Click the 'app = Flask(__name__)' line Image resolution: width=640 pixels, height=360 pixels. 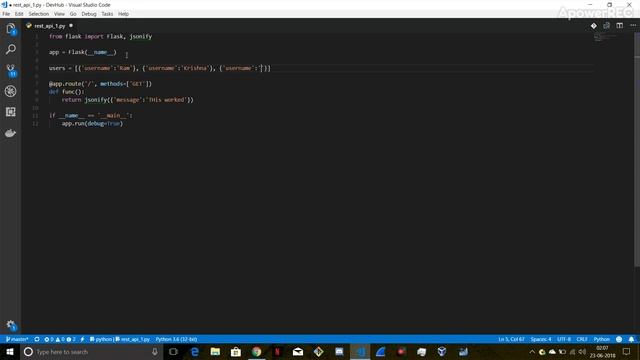[82, 52]
